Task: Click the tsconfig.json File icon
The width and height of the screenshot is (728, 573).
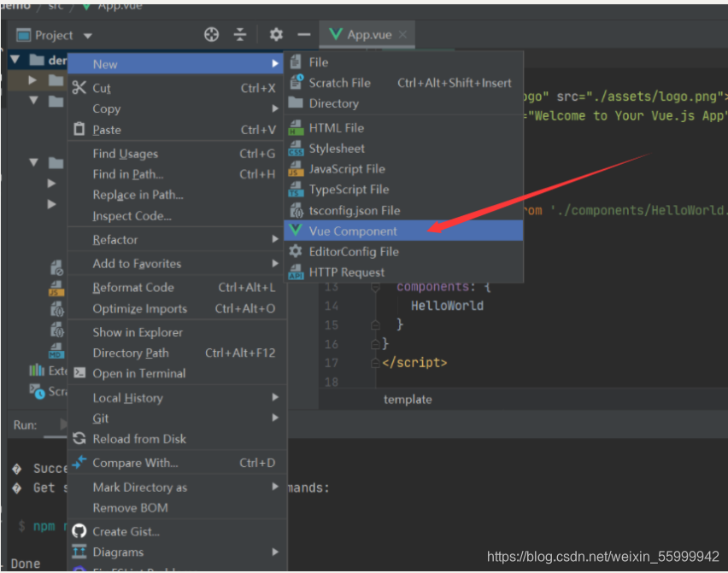Action: [x=296, y=210]
